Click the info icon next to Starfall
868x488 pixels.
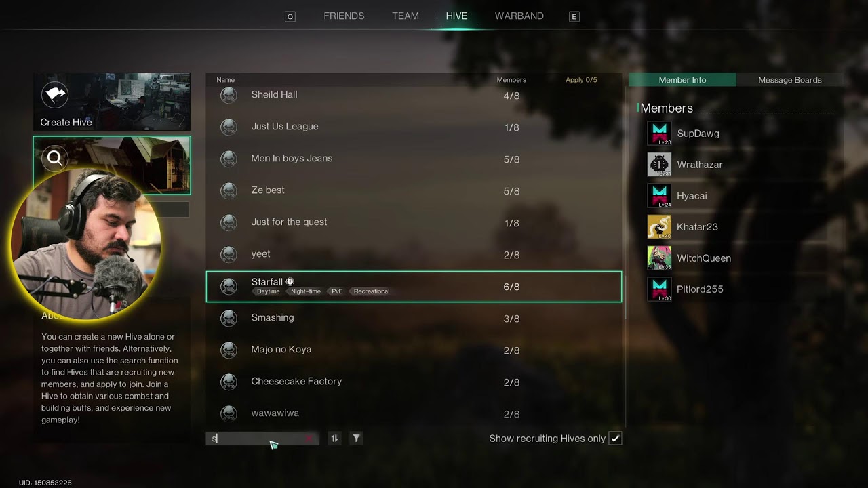pyautogui.click(x=290, y=282)
